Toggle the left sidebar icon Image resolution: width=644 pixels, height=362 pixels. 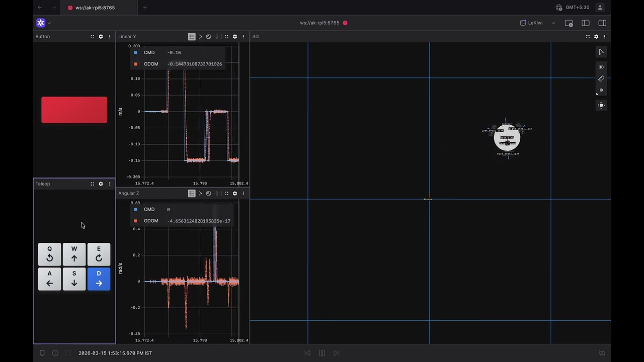(586, 23)
